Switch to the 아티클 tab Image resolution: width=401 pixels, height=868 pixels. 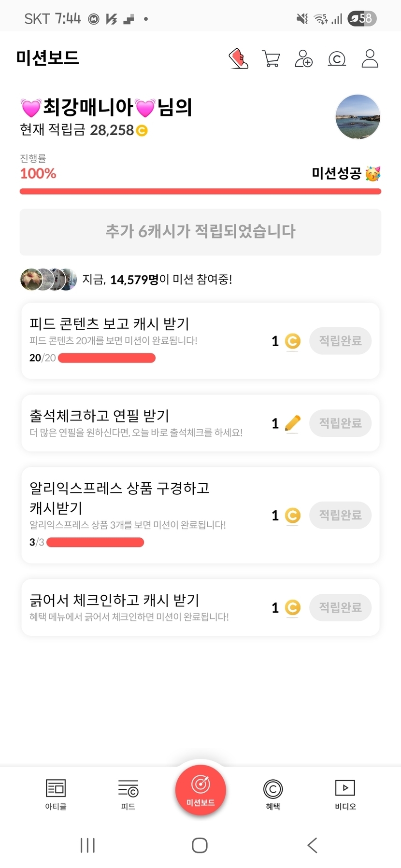pos(56,794)
